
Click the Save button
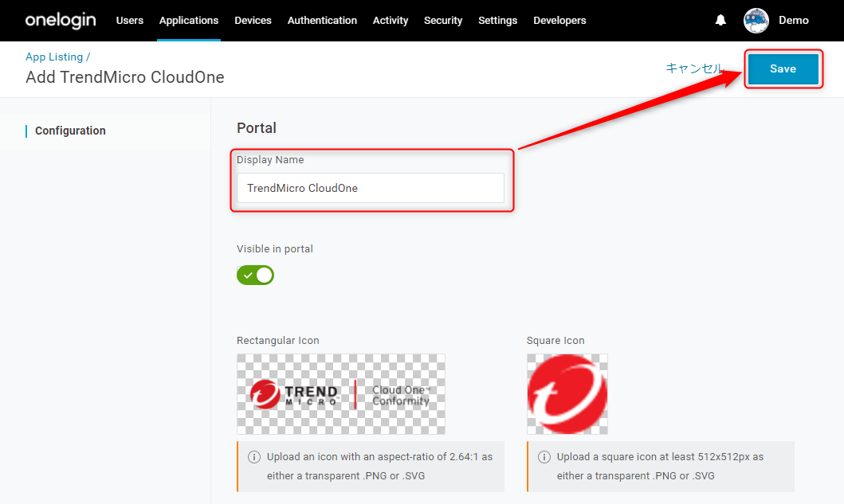click(783, 68)
